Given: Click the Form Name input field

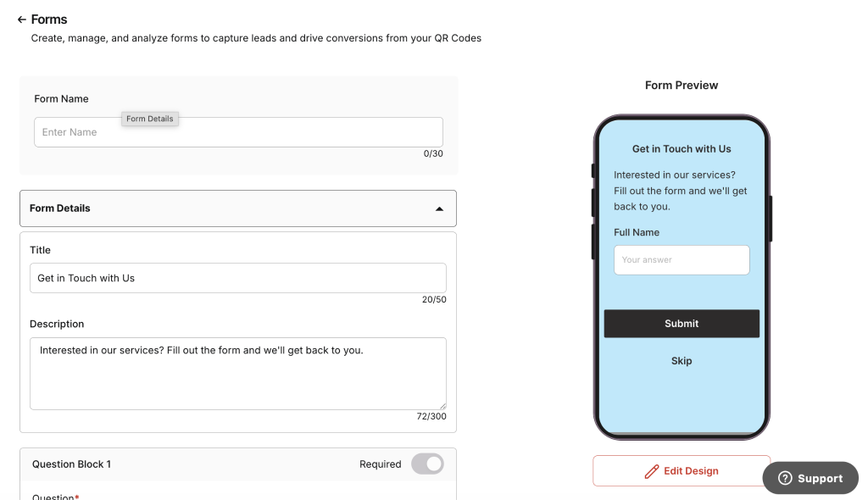Looking at the screenshot, I should click(238, 132).
